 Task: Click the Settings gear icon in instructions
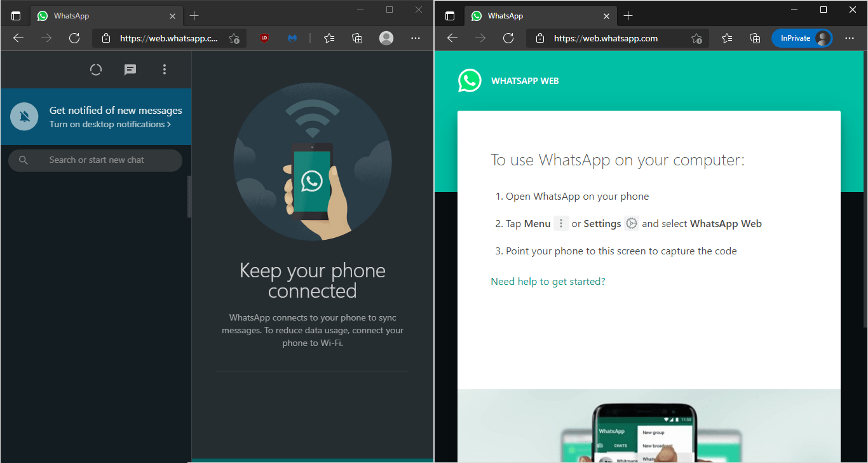pos(631,224)
